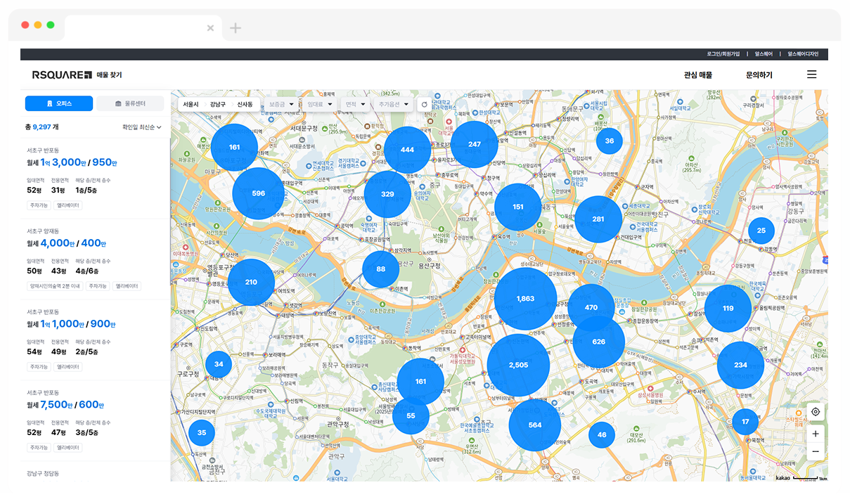Open the 추가옵션 filter dropdown

pos(394,104)
